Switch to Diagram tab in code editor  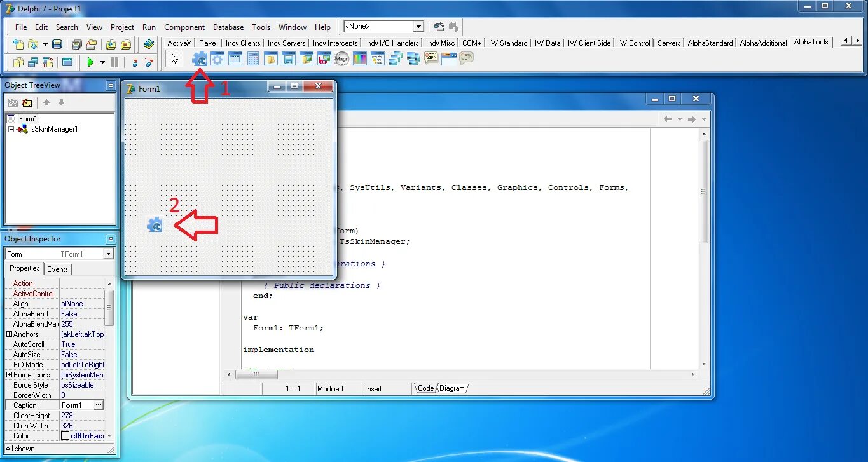tap(452, 388)
